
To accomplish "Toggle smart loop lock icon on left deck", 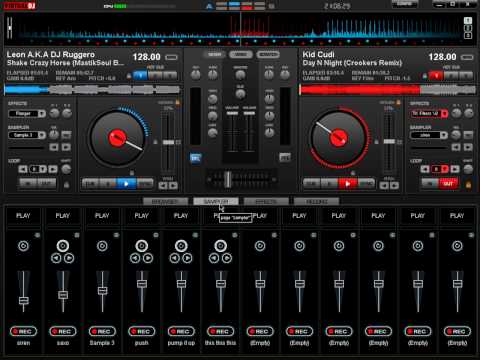I will [67, 185].
